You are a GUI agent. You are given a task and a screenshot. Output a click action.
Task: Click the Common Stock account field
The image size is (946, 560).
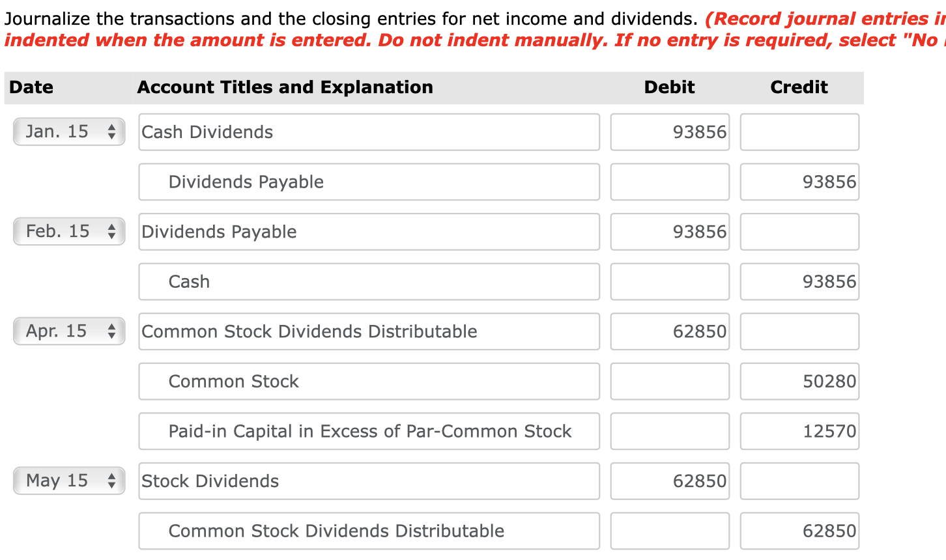[368, 381]
